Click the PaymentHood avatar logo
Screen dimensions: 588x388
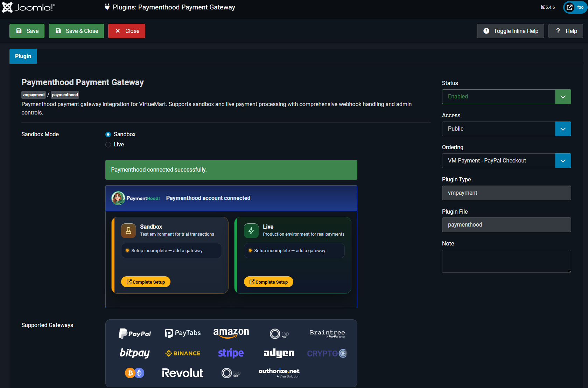[x=118, y=198]
